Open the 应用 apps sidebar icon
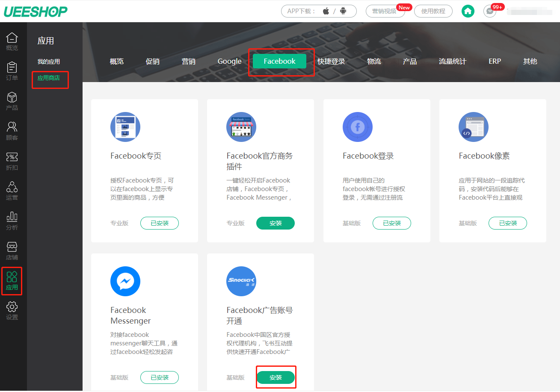This screenshot has height=392, width=560. pos(12,281)
